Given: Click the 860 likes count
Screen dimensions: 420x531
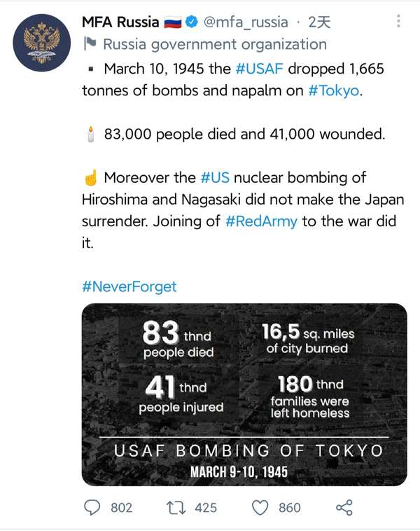Looking at the screenshot, I should [290, 508].
